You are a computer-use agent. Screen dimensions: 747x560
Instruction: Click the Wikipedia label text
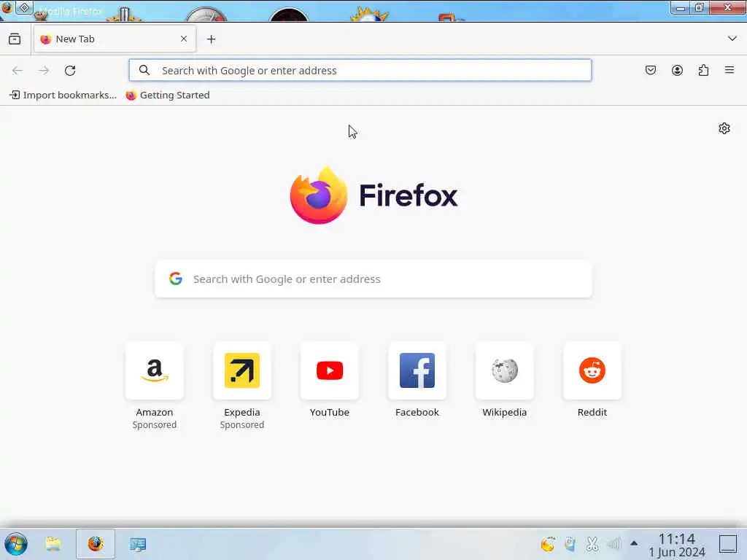505,413
